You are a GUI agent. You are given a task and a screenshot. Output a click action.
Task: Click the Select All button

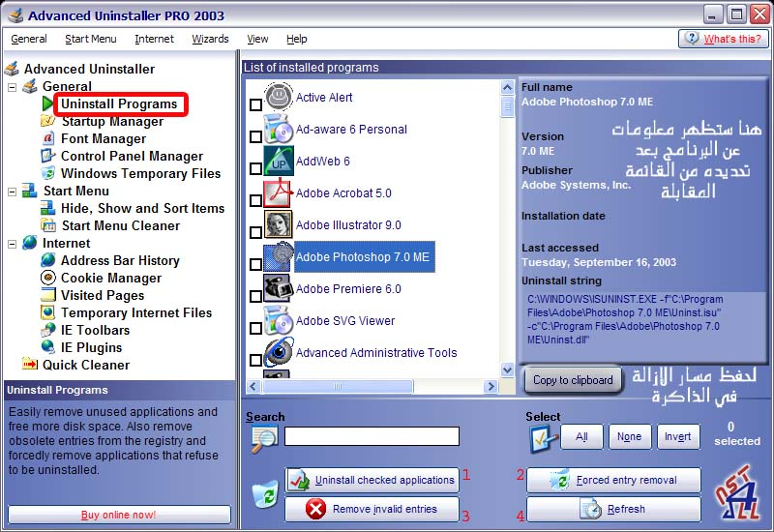[581, 437]
